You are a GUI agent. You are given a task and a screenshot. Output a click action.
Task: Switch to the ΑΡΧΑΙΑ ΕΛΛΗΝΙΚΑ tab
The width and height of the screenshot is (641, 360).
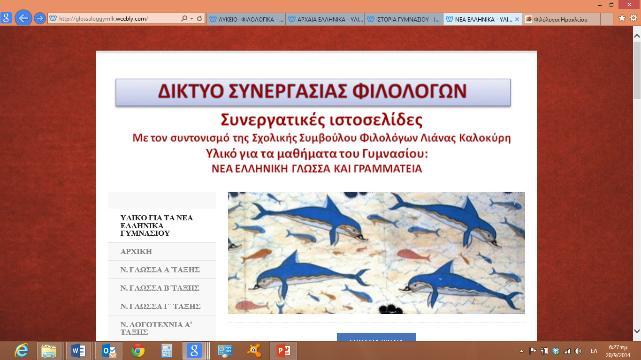(x=325, y=19)
